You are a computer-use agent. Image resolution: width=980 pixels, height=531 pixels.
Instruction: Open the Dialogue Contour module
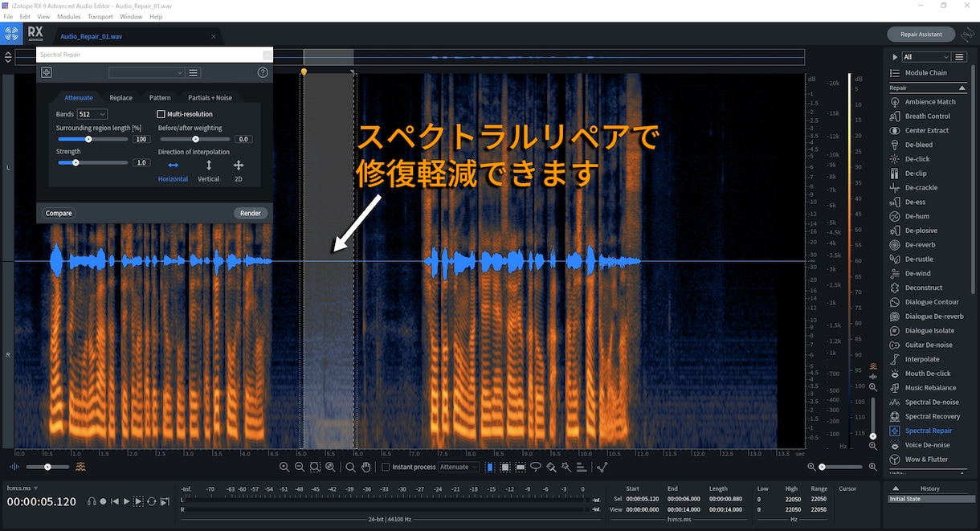pyautogui.click(x=928, y=302)
